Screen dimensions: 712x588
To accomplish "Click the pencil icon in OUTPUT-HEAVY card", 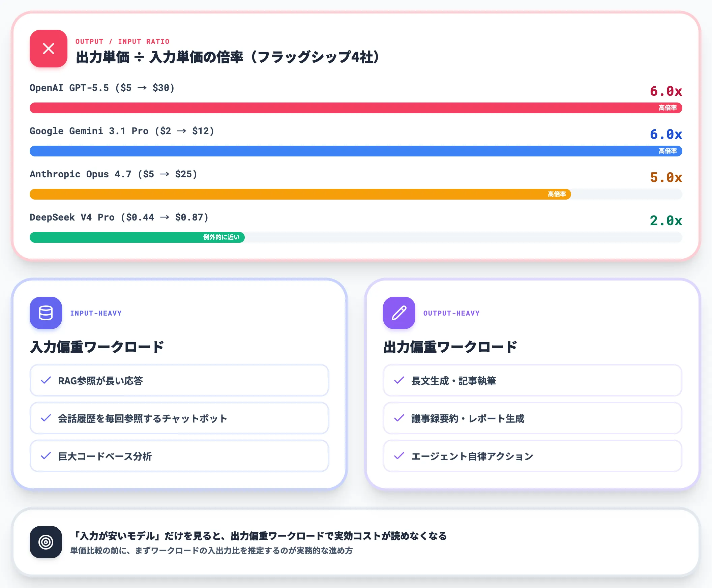I will [399, 313].
